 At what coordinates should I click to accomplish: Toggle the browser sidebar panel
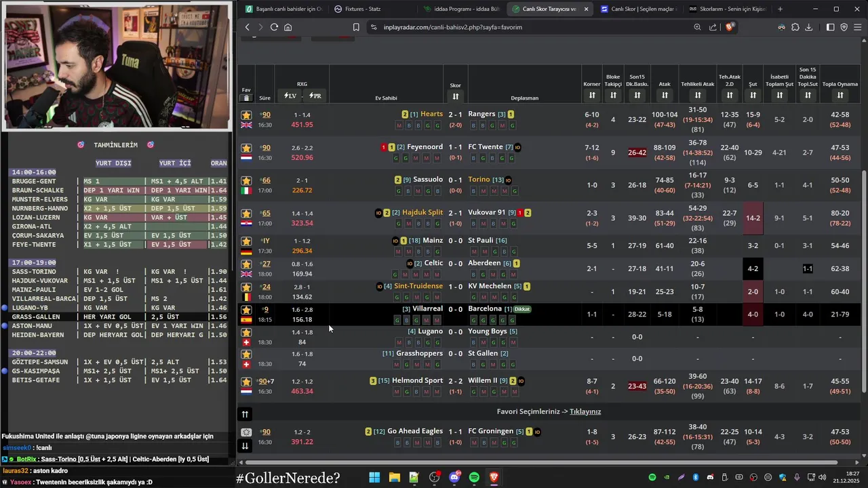pyautogui.click(x=830, y=27)
